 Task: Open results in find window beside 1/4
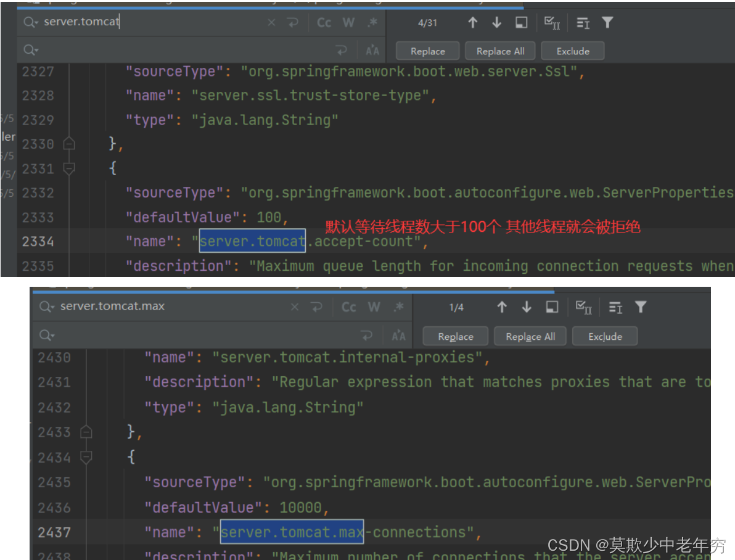[552, 307]
